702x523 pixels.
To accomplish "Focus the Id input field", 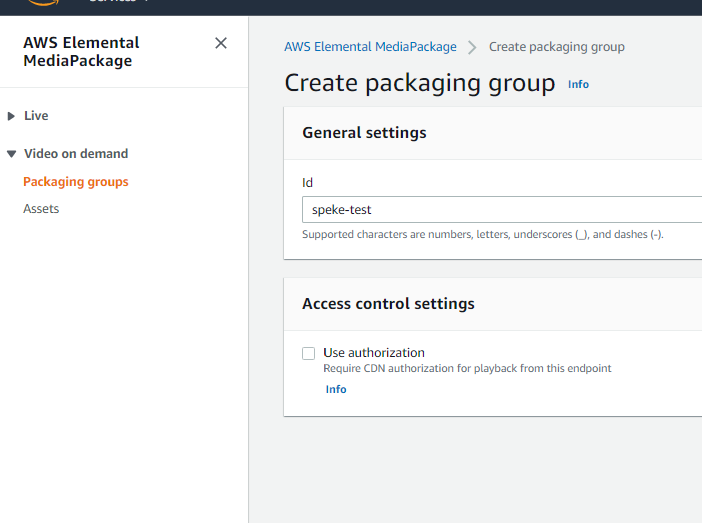I will click(x=500, y=210).
